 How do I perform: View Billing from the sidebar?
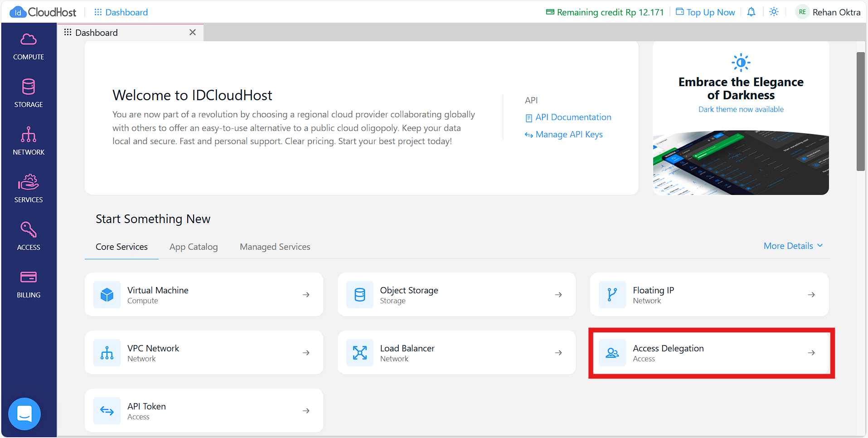pyautogui.click(x=28, y=283)
